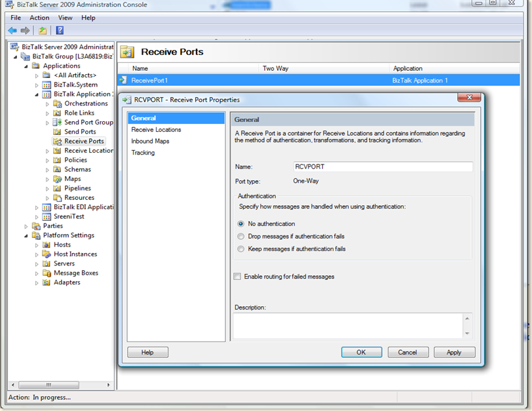The width and height of the screenshot is (532, 411).
Task: Click the Servers icon in tree
Action: [47, 264]
